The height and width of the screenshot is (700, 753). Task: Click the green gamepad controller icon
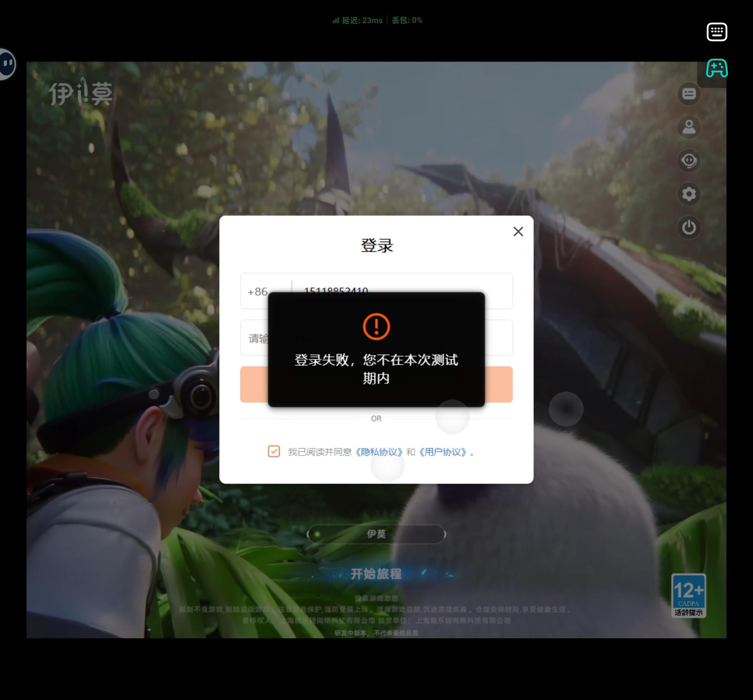pos(716,68)
